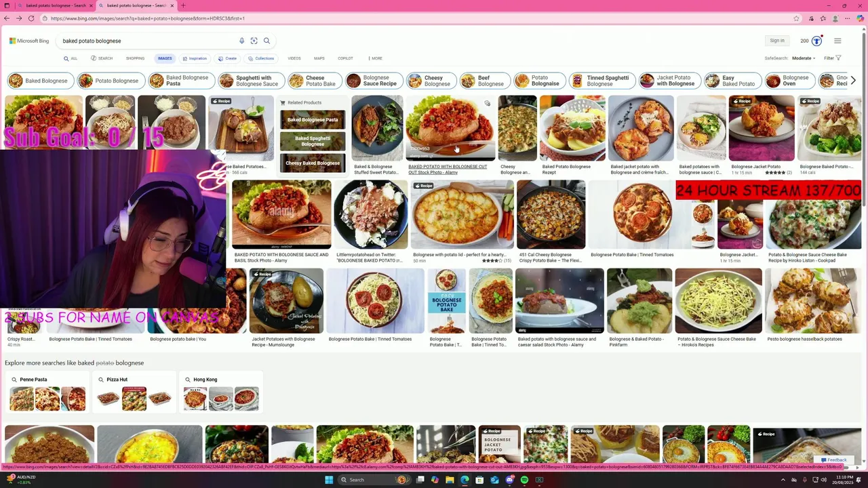Open Outlook taskbar icon

(494, 480)
